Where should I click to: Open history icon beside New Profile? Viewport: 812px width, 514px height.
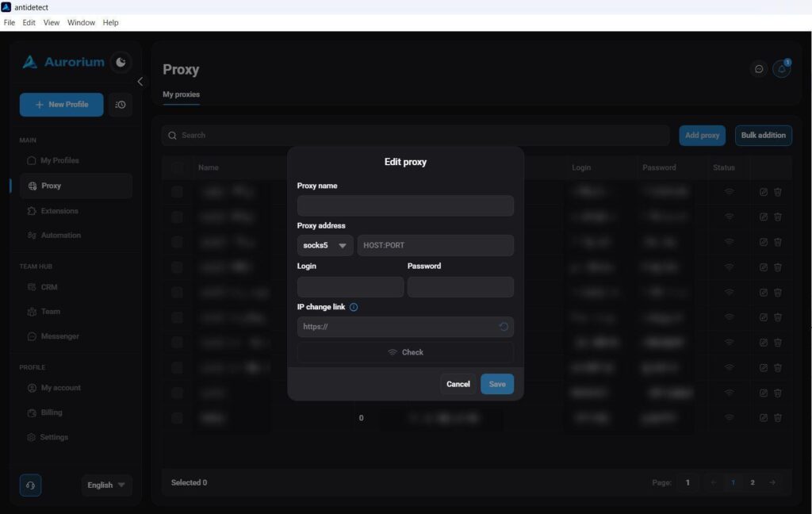click(x=121, y=105)
